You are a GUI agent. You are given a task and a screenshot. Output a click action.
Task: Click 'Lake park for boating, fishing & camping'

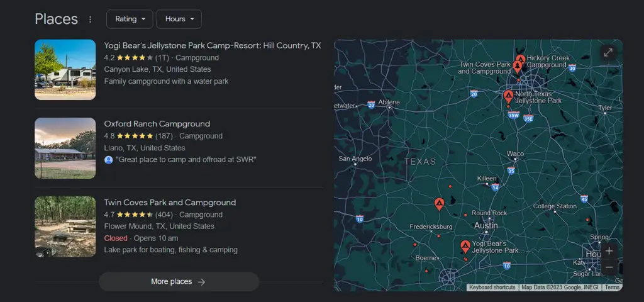[x=171, y=250]
